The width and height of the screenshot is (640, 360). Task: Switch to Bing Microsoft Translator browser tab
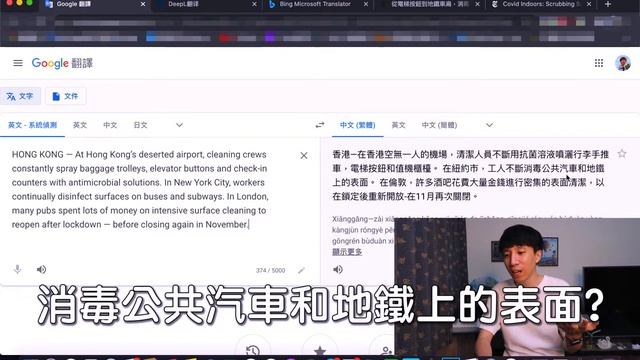(x=315, y=4)
